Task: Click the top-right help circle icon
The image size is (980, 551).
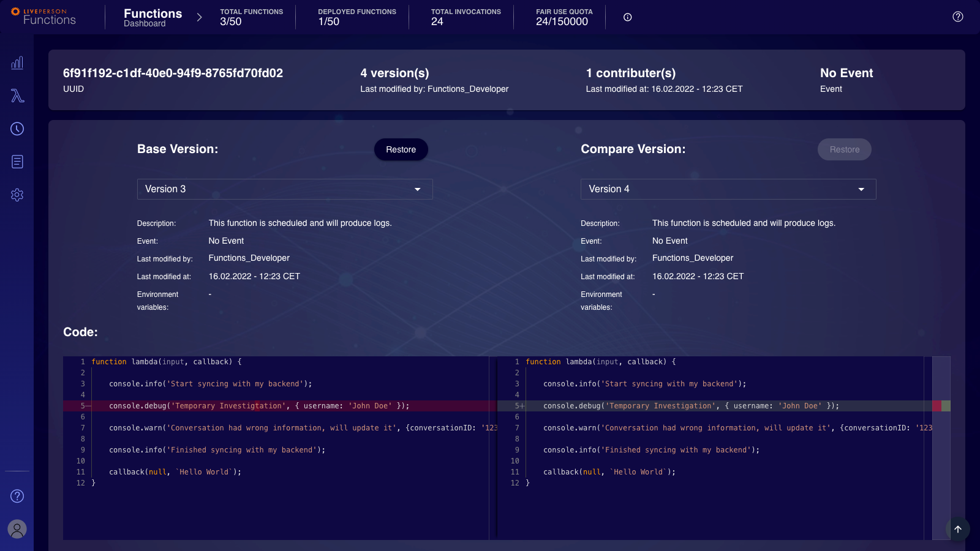Action: [x=958, y=17]
